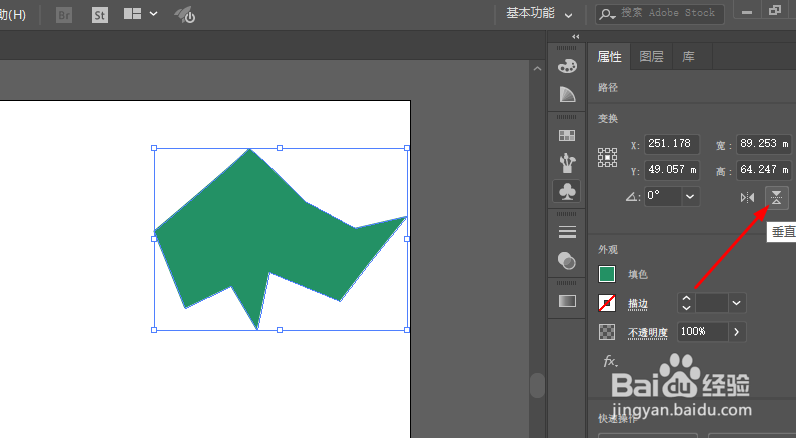This screenshot has height=438, width=796.
Task: Click the height field 64.247
Action: coord(764,170)
